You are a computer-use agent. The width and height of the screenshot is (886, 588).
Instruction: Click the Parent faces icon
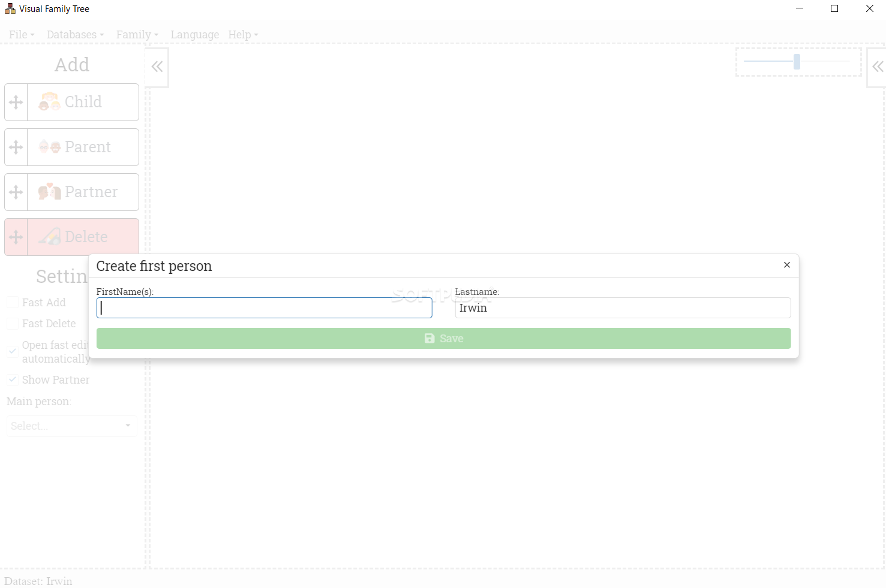click(49, 147)
